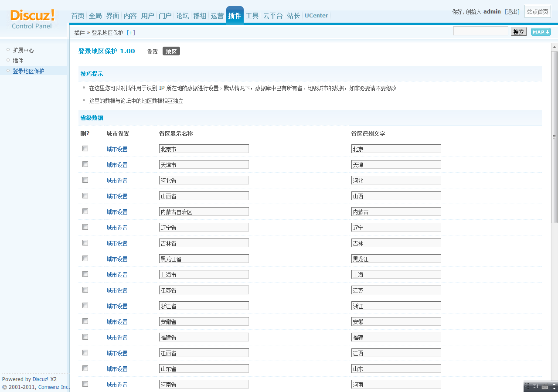Open 城市设置 link for 上海市
The height and width of the screenshot is (392, 558).
(x=117, y=275)
